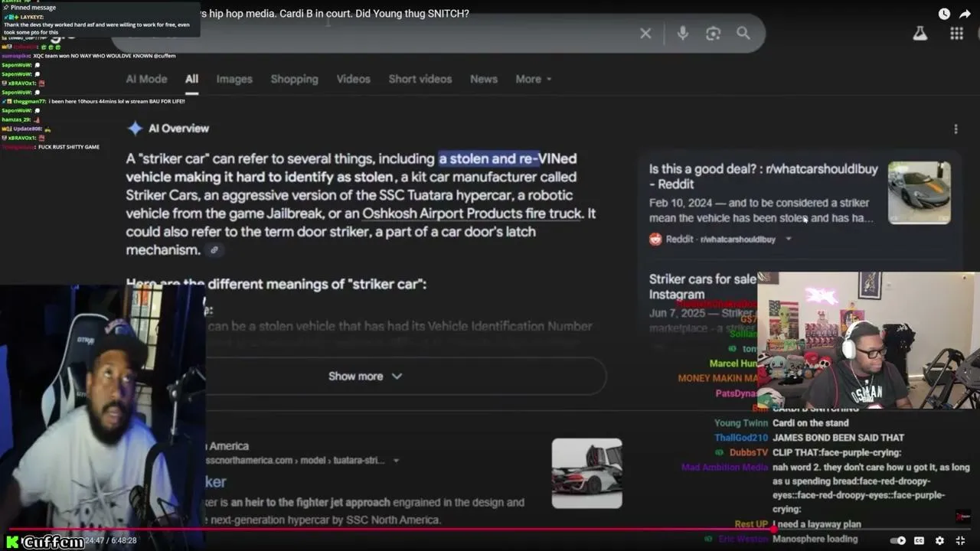The height and width of the screenshot is (551, 980).
Task: Click 'Cardi on the stand' chat message
Action: 810,423
